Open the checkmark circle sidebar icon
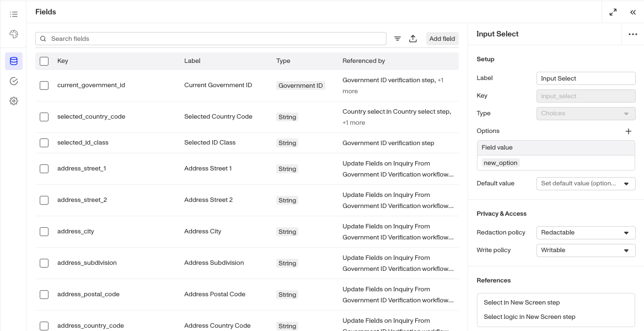644x331 pixels. pyautogui.click(x=14, y=81)
